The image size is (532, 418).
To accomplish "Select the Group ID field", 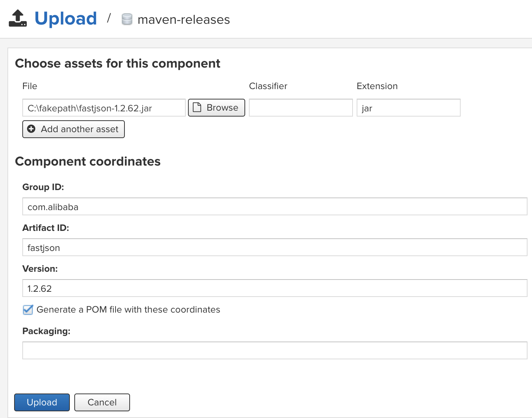I will (x=275, y=206).
